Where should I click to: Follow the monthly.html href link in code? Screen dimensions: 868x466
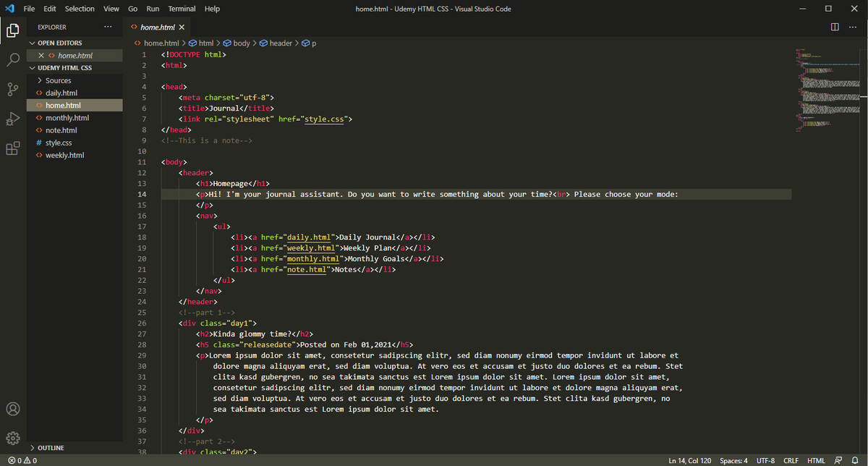314,259
